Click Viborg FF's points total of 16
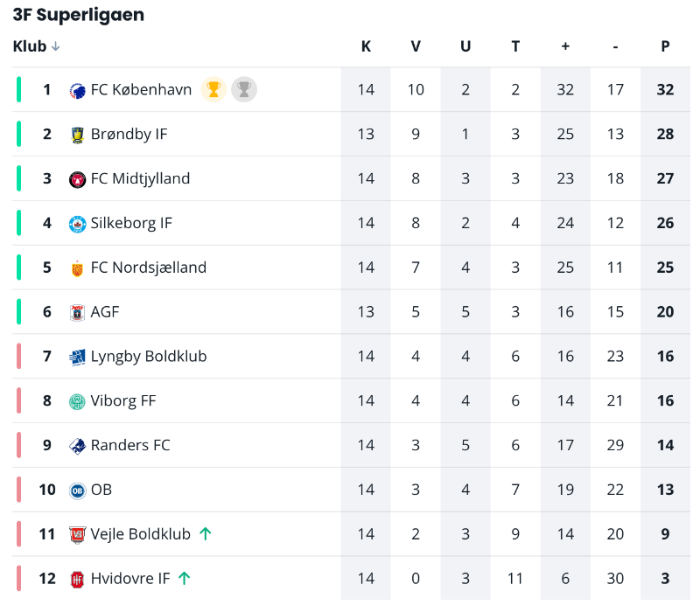 click(x=665, y=401)
